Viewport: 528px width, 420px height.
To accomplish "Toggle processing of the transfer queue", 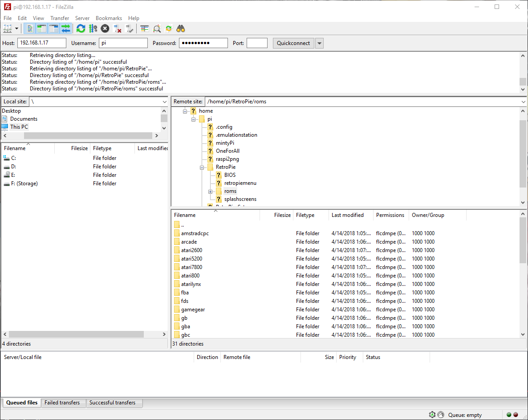I will click(x=93, y=29).
